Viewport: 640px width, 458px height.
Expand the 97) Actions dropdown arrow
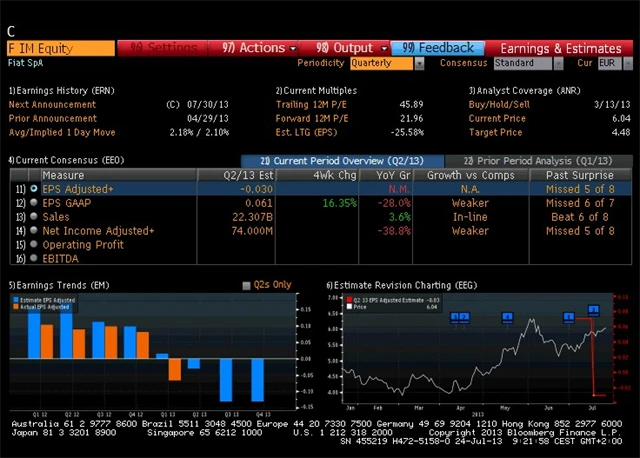[x=293, y=49]
